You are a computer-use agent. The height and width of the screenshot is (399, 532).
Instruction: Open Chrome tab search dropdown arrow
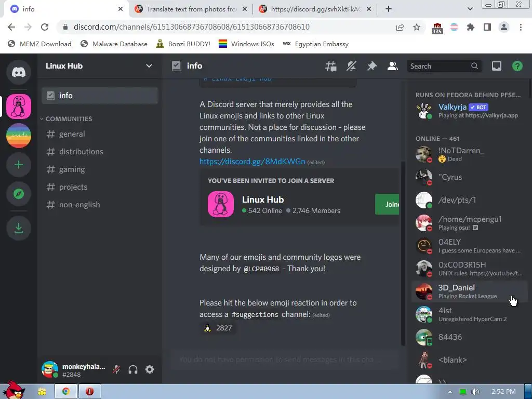(470, 9)
